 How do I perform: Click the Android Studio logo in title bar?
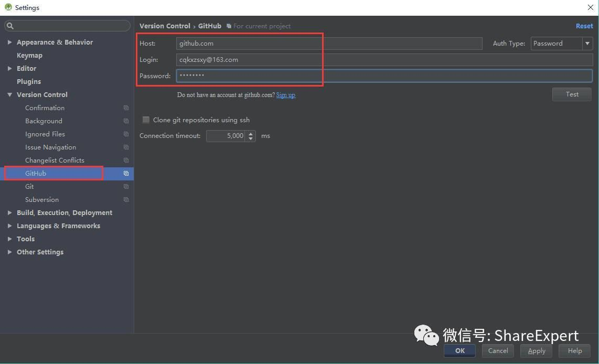click(8, 7)
